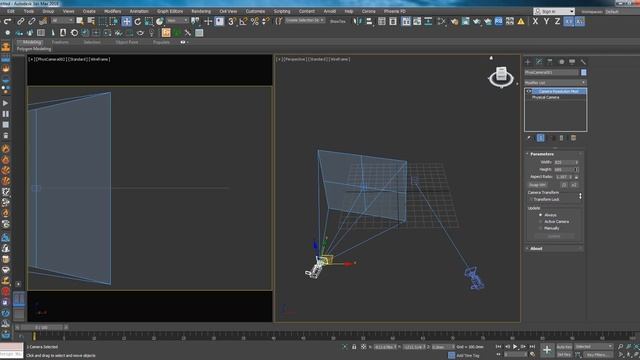
Task: Open the Edit menu
Action: 11,11
